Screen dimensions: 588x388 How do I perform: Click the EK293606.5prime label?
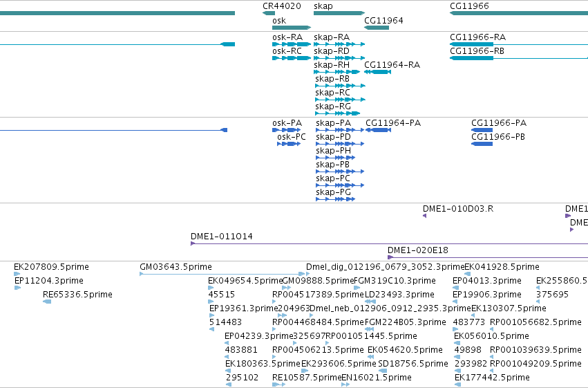point(339,364)
